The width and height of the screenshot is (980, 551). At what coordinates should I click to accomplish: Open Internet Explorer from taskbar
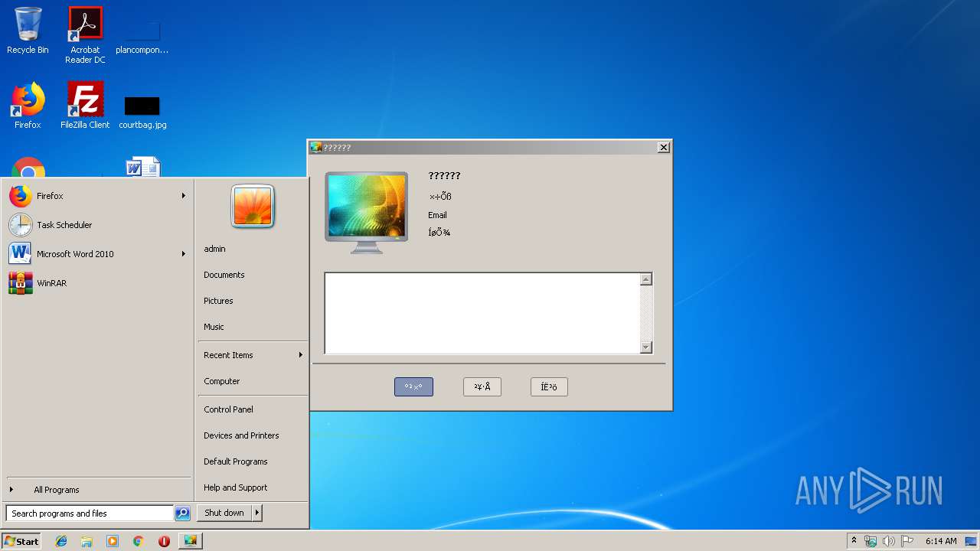point(61,541)
